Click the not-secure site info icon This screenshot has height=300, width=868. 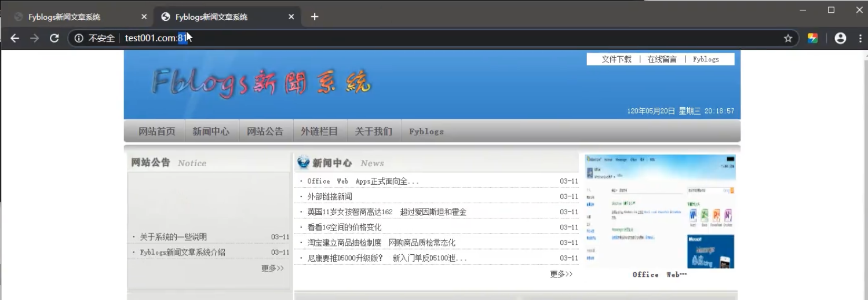[x=79, y=38]
